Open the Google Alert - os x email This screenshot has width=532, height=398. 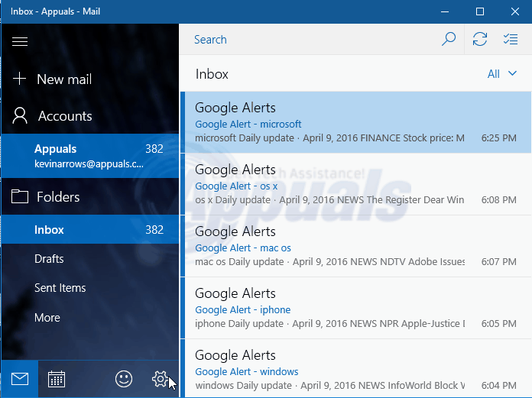(x=355, y=184)
